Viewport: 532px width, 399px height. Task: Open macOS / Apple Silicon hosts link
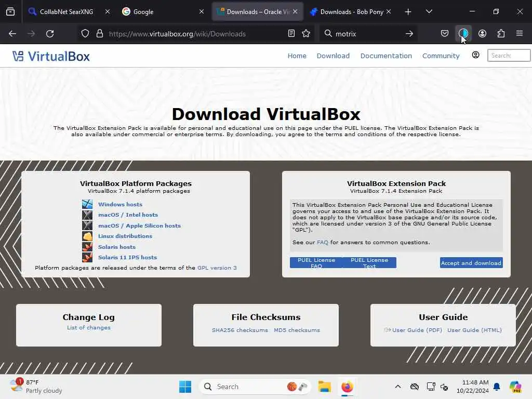[x=139, y=225]
